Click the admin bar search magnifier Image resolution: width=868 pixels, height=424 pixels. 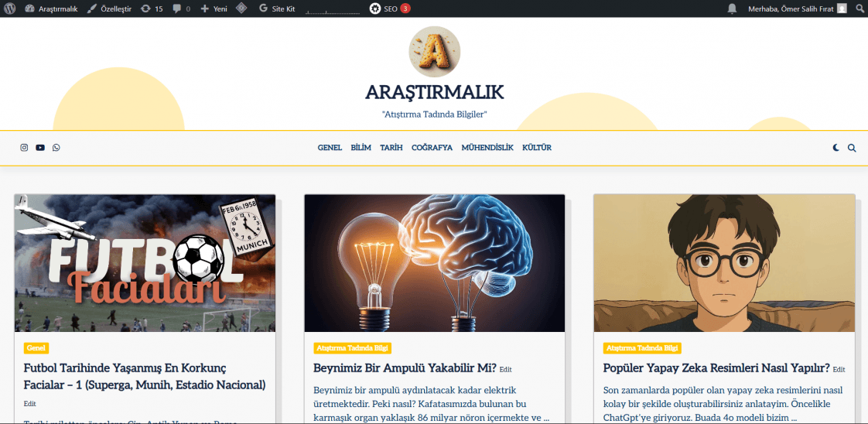[x=859, y=9]
